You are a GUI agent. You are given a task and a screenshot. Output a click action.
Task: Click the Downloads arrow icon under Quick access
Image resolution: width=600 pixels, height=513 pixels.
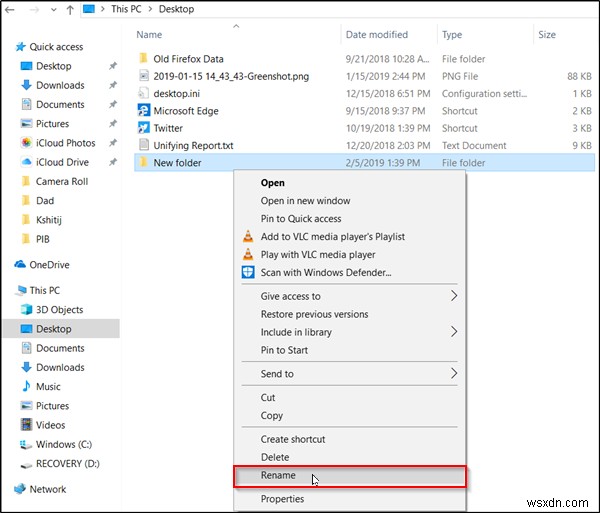coord(26,85)
